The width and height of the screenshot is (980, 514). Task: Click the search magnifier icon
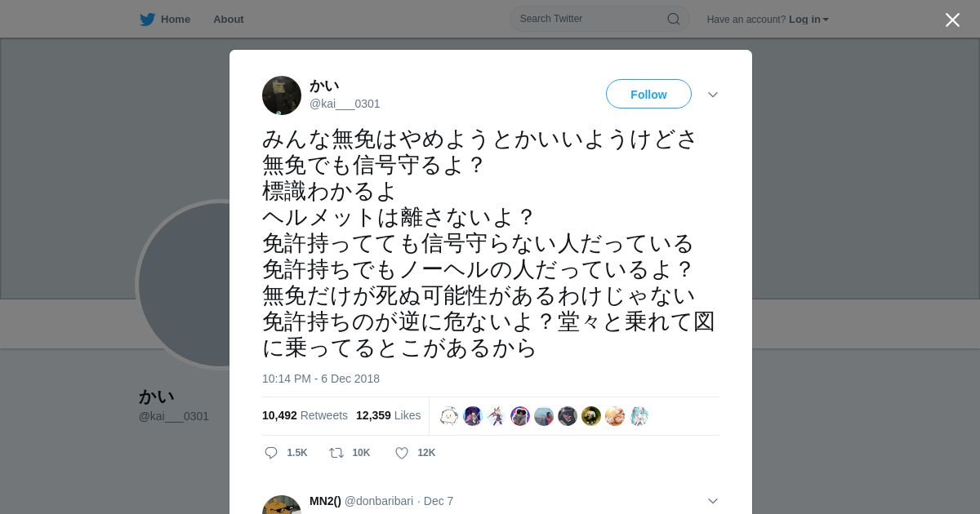674,19
